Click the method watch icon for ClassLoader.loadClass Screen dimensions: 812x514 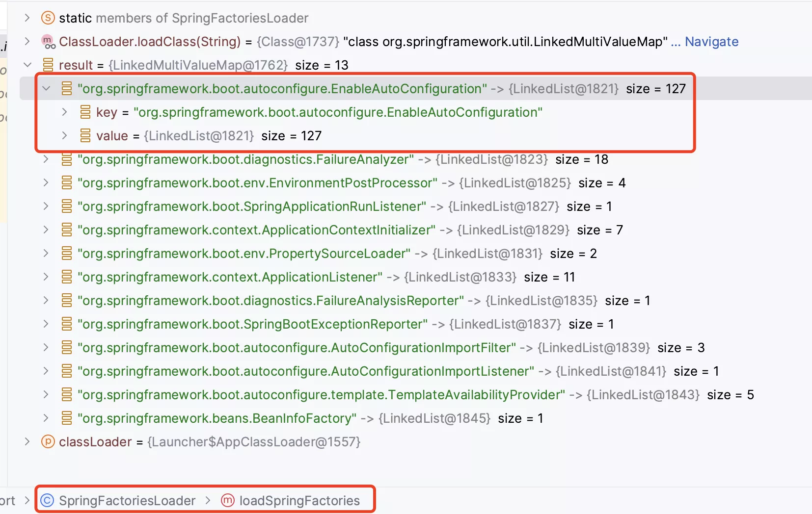[48, 42]
